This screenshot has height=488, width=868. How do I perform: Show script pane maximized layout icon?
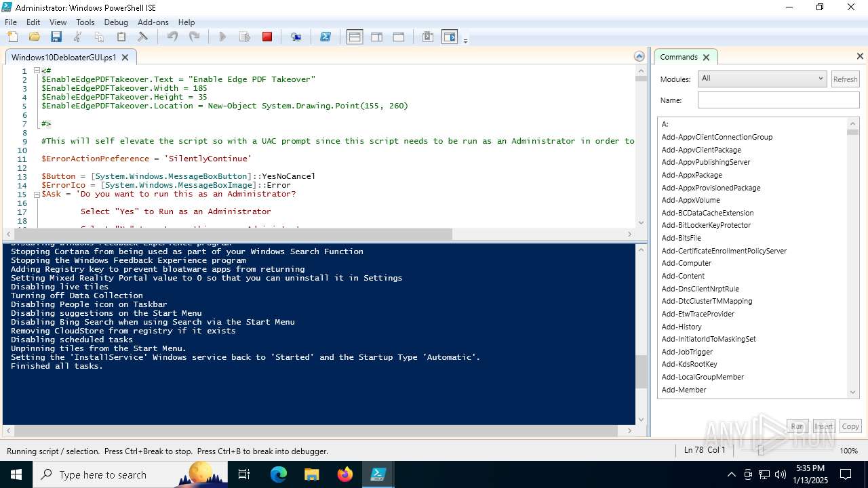click(399, 37)
